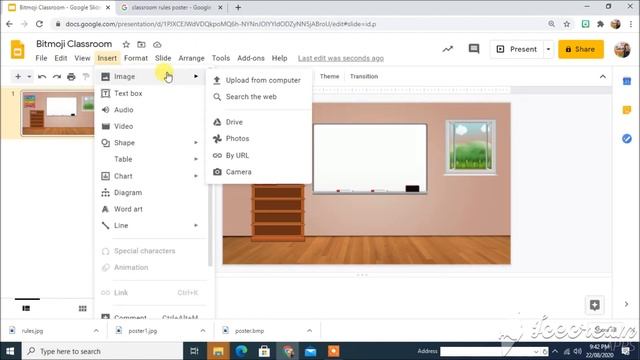This screenshot has width=640, height=360.
Task: Select slide 1 thumbnail in filmstrip
Action: coord(58,113)
